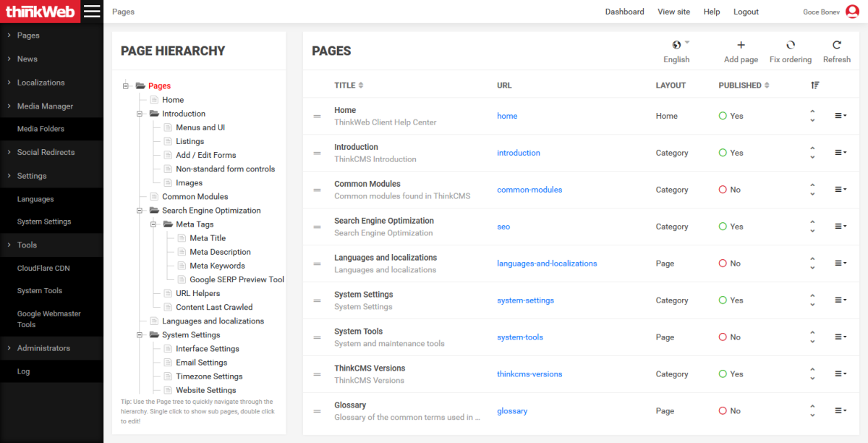The width and height of the screenshot is (868, 443).
Task: Click the Refresh icon above the table
Action: tap(837, 46)
